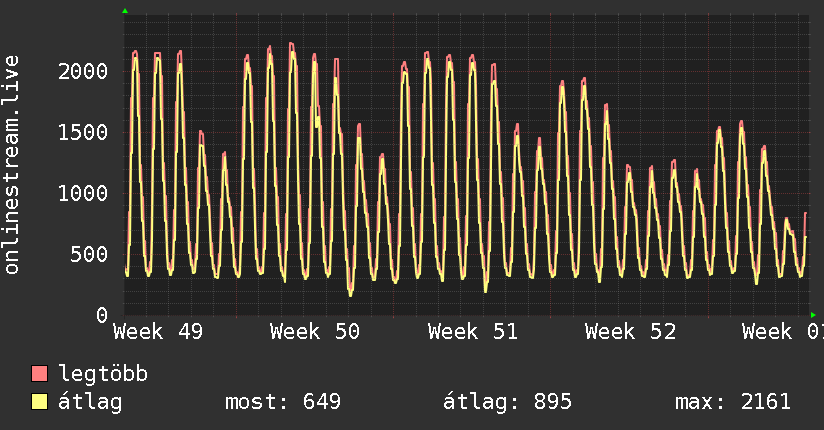
Task: Click the 'max: 2161' statistic
Action: pos(733,402)
